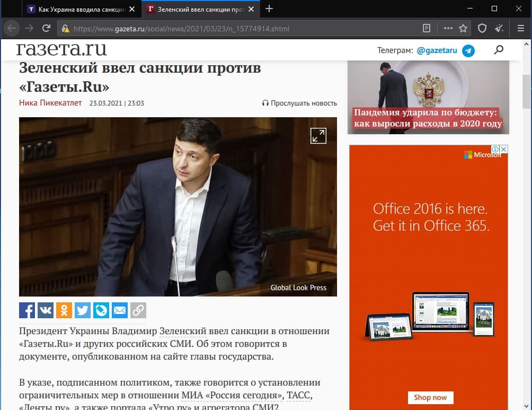Open site search magnifier icon
532x410 pixels.
(499, 50)
